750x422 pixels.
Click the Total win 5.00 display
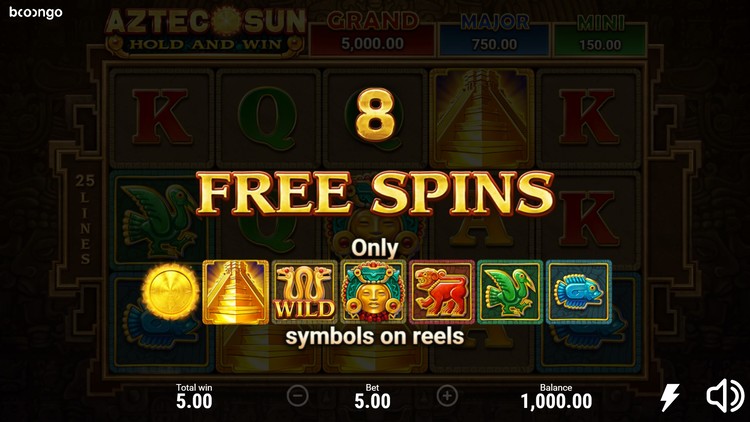[194, 397]
